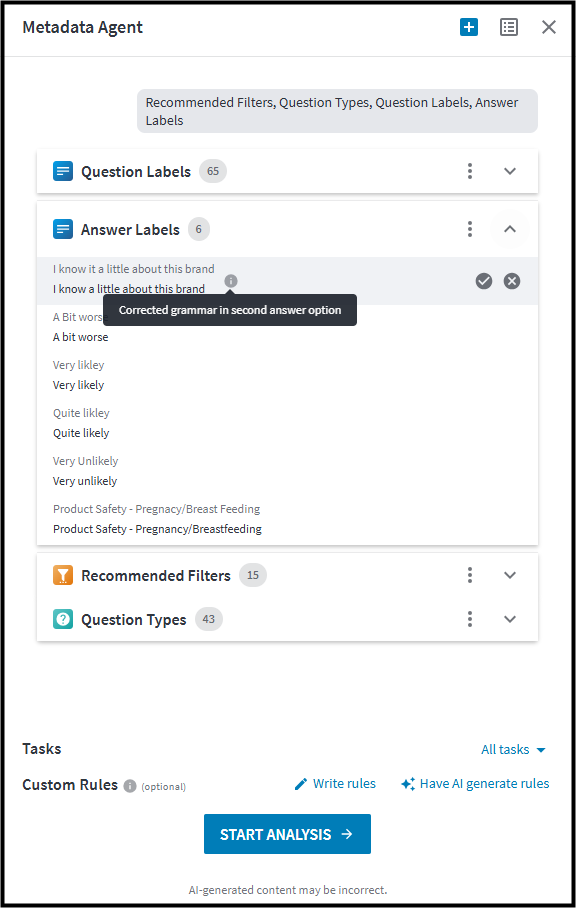576x908 pixels.
Task: Select the 'Very likely' answer label row
Action: click(x=287, y=375)
